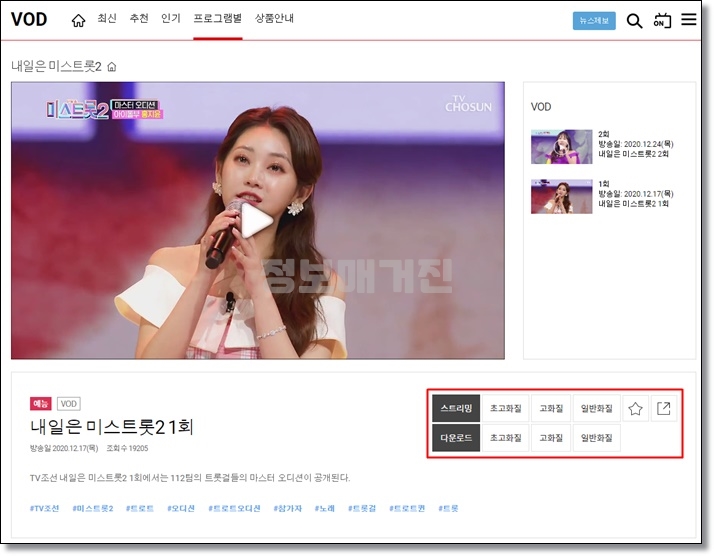Click the #트로트오디션 hashtag
Image resolution: width=714 pixels, height=556 pixels.
coord(234,508)
